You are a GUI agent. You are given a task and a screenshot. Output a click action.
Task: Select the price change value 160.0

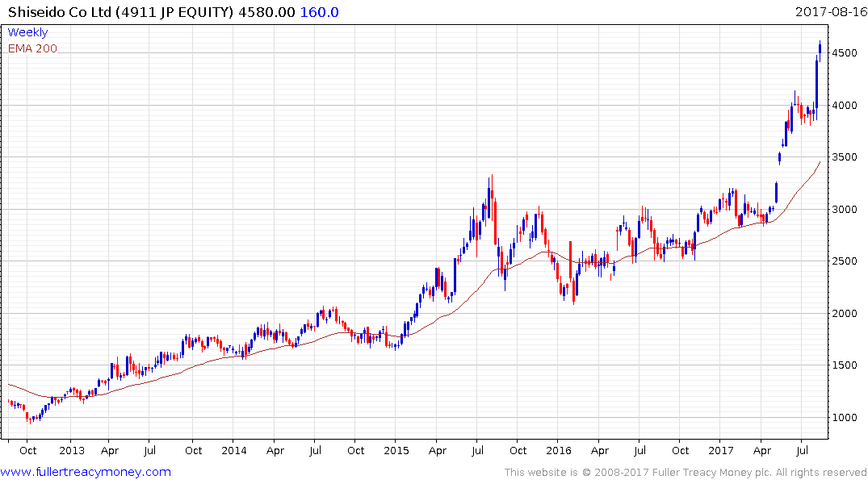[320, 12]
